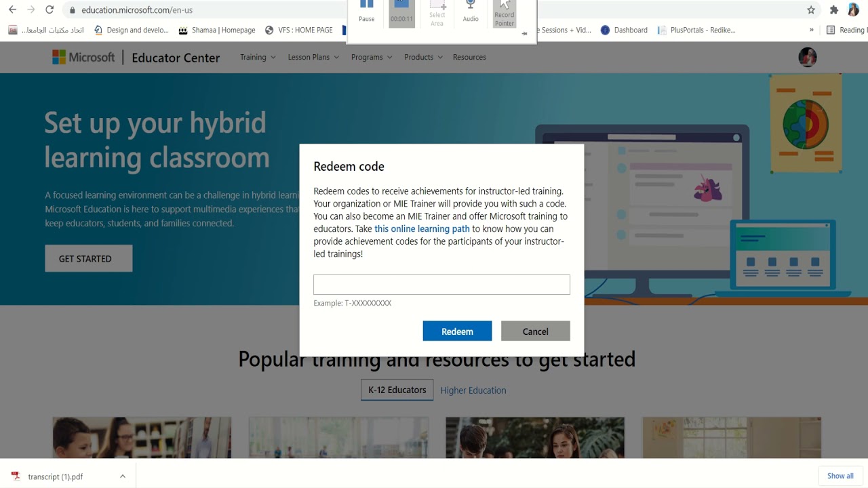
Task: Pin the recorder toolbar with the pin icon
Action: (x=524, y=34)
